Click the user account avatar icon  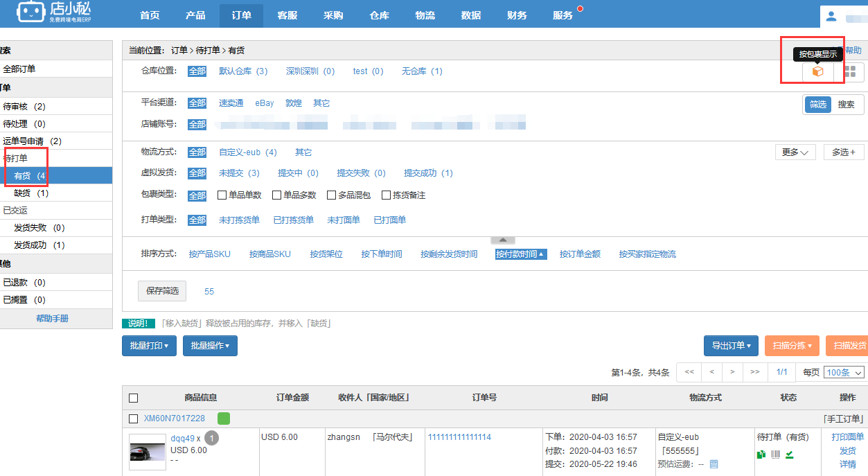pyautogui.click(x=831, y=16)
